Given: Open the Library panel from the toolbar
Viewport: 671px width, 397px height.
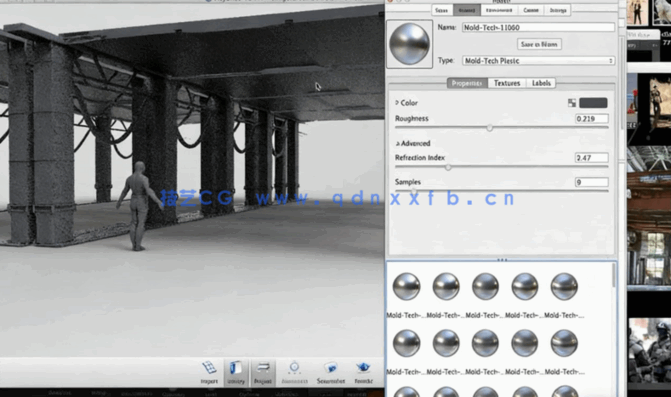Looking at the screenshot, I should (x=236, y=372).
